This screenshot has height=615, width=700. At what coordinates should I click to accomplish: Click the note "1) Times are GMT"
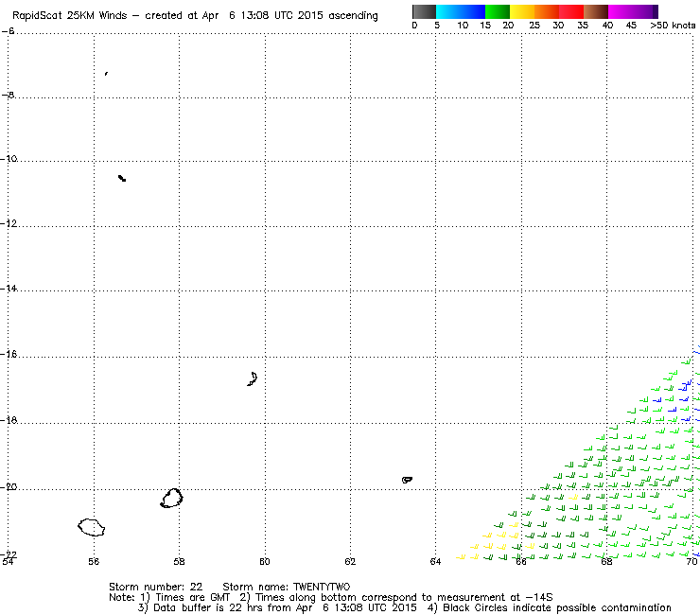pyautogui.click(x=185, y=598)
